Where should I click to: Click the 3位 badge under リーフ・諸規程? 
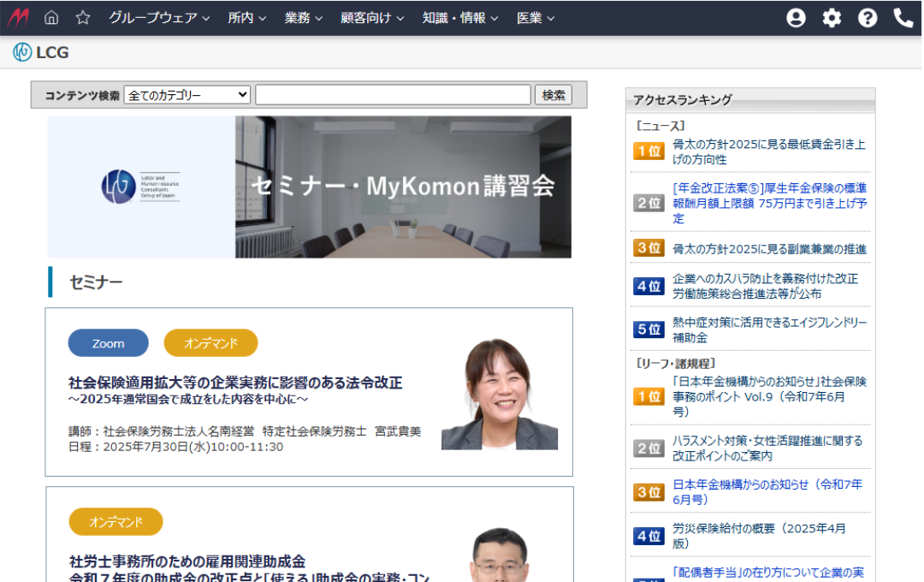[x=649, y=492]
